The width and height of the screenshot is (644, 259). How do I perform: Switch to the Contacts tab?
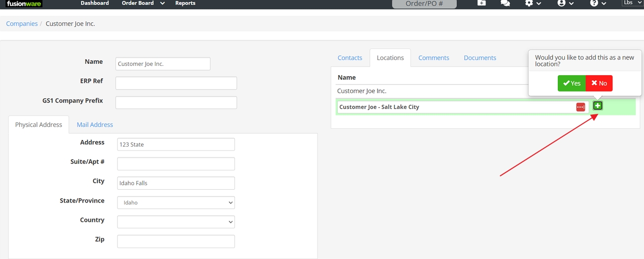[350, 58]
